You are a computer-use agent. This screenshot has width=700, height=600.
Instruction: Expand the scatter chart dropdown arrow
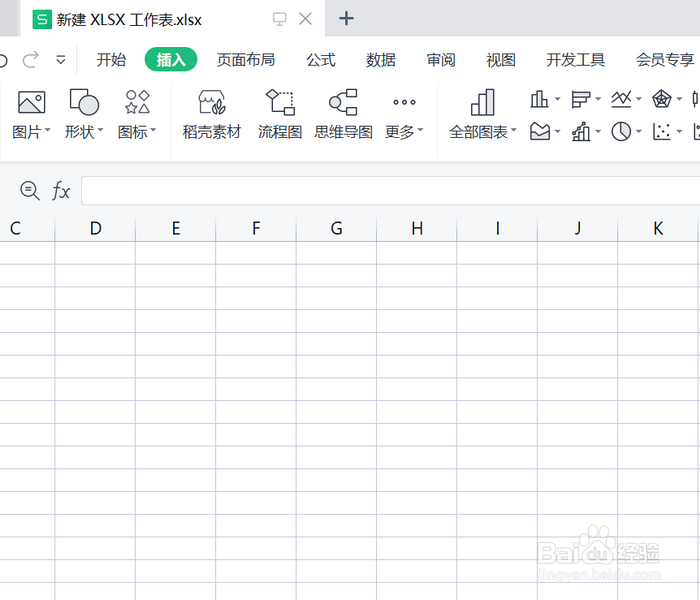pos(679,132)
